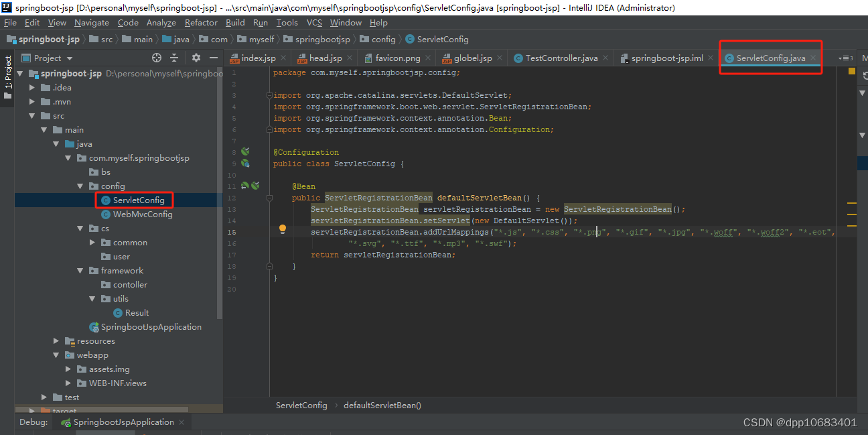
Task: Expand the resources folder
Action: click(56, 341)
